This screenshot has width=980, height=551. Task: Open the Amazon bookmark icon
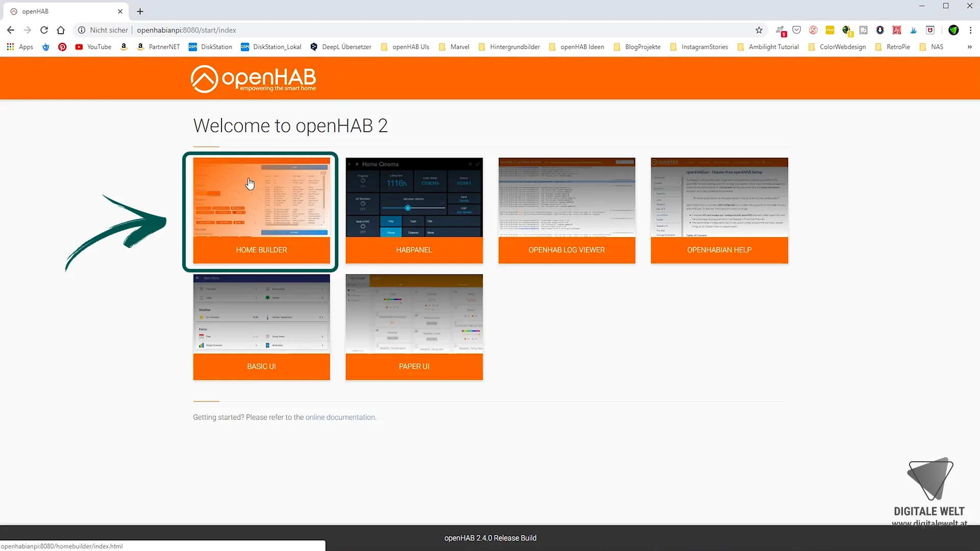tap(124, 47)
